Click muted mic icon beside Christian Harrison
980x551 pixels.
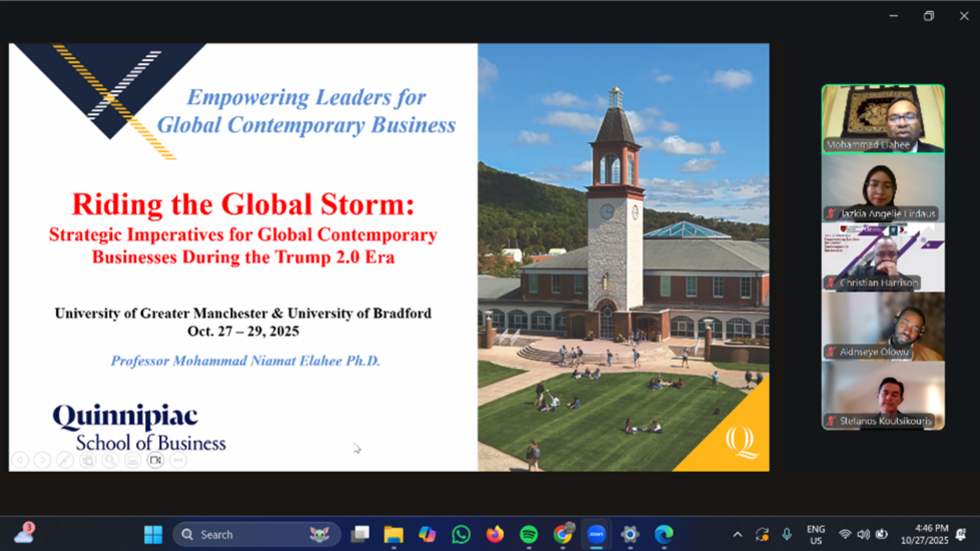831,283
